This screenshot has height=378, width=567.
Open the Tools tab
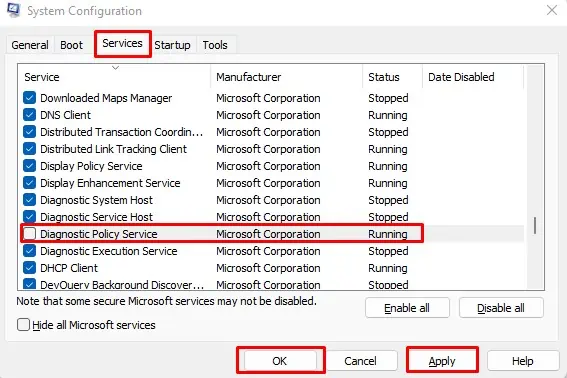point(215,45)
